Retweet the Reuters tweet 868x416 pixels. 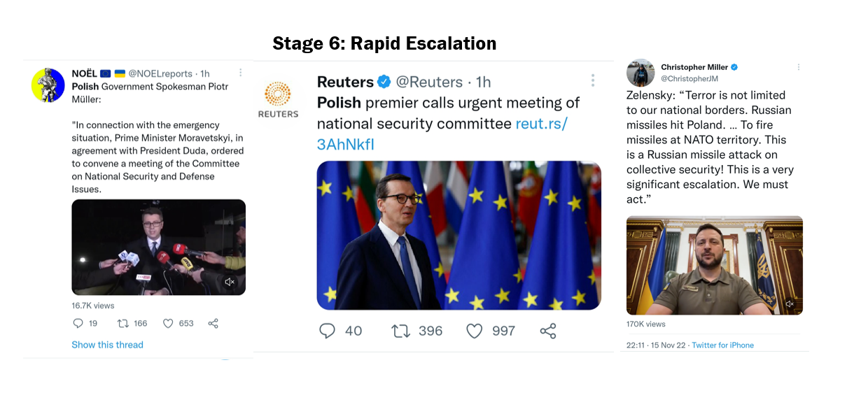[x=400, y=331]
